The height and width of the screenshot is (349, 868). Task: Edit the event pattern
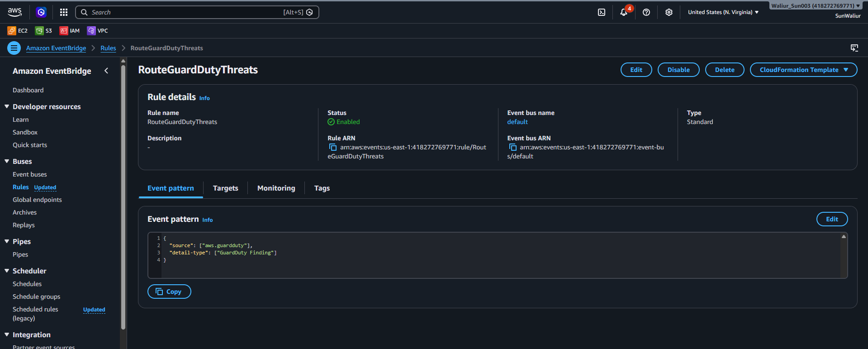click(832, 219)
